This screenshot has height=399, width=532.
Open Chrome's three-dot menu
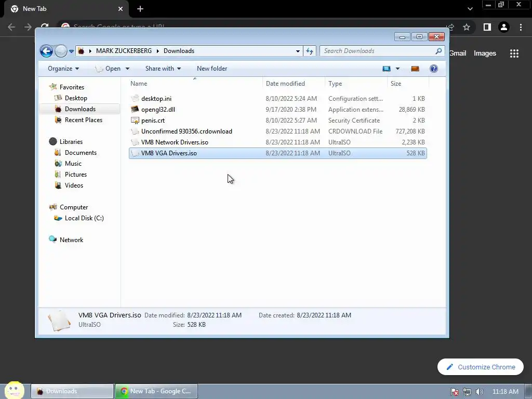(521, 27)
